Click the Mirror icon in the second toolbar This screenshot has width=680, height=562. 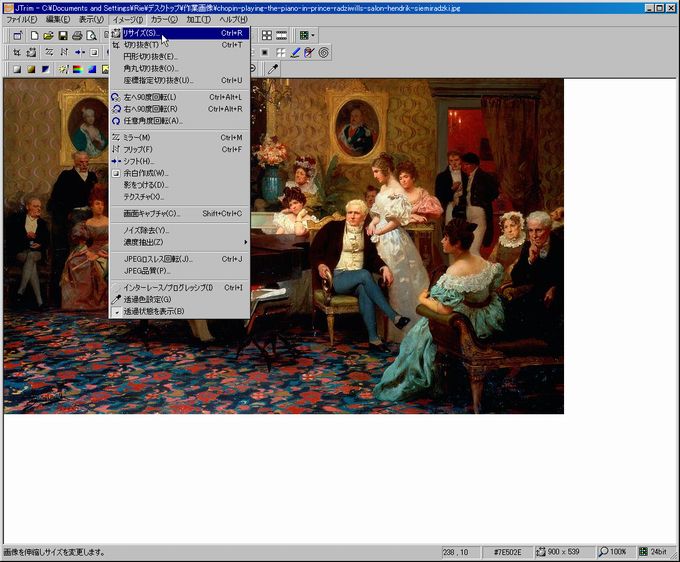pyautogui.click(x=49, y=52)
